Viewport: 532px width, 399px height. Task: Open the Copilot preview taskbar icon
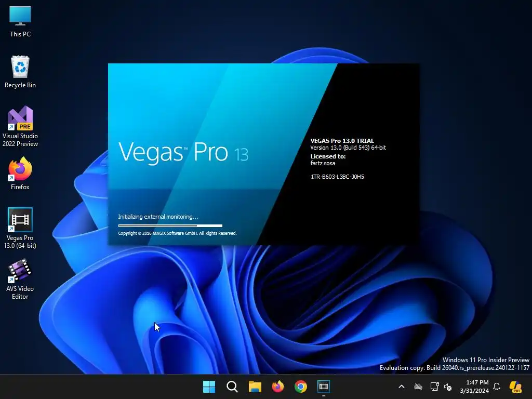click(x=515, y=387)
